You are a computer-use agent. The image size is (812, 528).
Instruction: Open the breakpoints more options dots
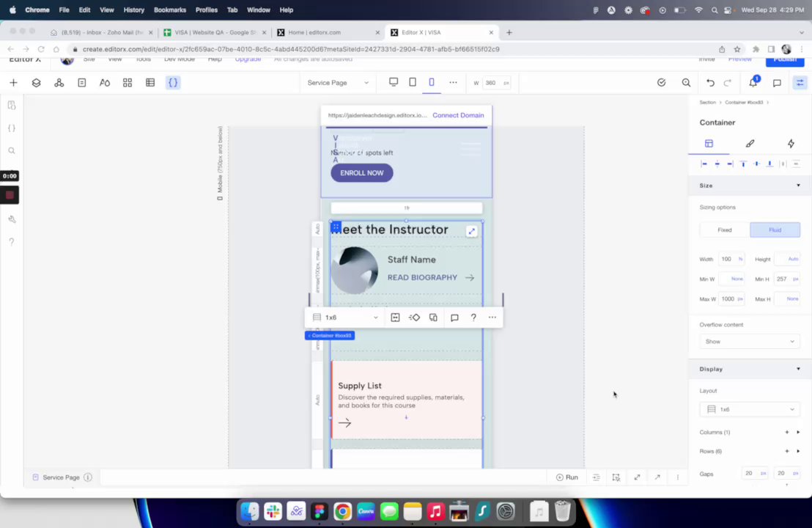point(453,82)
